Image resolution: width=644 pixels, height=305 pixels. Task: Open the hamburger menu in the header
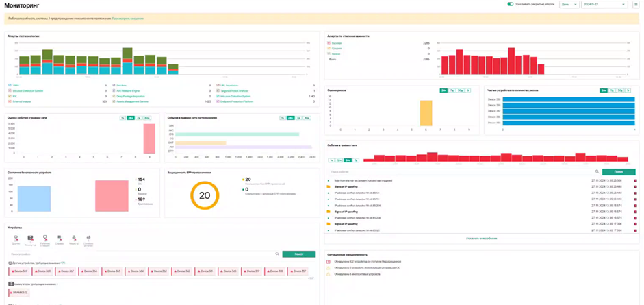635,5
